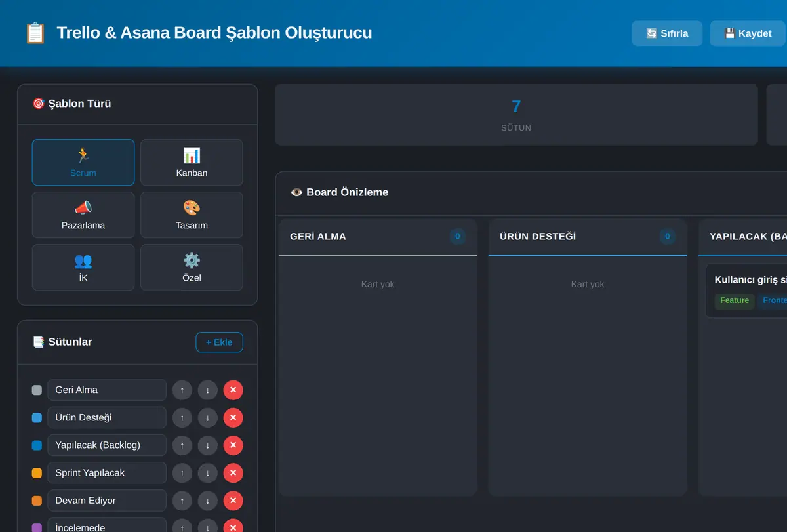Open the purple swatch for İncelemede
787x532 pixels.
tap(37, 527)
